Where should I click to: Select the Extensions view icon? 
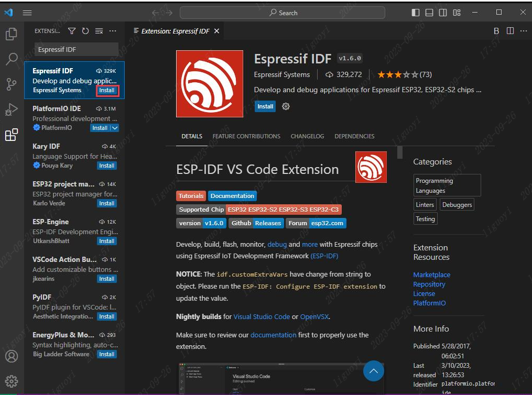(x=12, y=135)
